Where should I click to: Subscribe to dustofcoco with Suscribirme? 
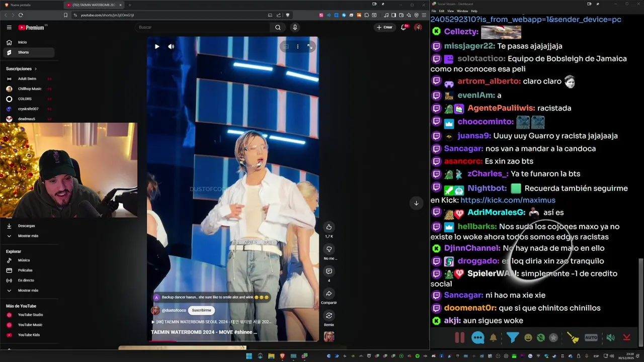tap(201, 310)
